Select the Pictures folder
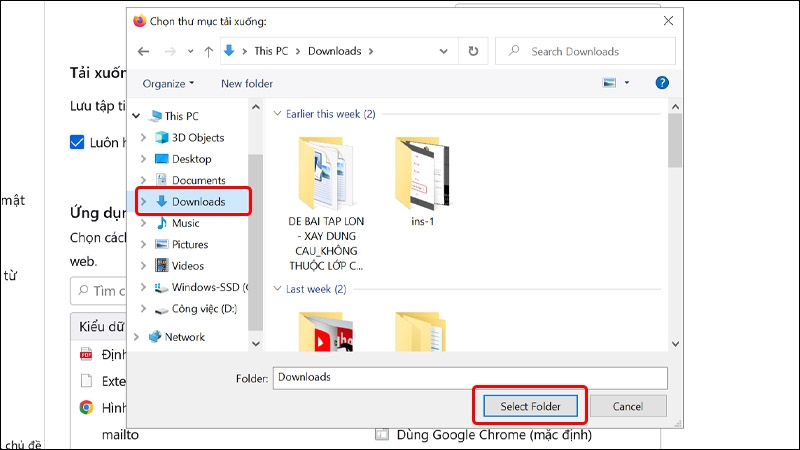 tap(190, 244)
